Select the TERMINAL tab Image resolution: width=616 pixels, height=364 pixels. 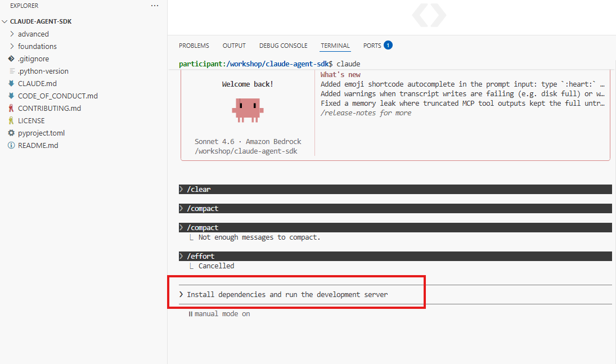click(x=335, y=46)
